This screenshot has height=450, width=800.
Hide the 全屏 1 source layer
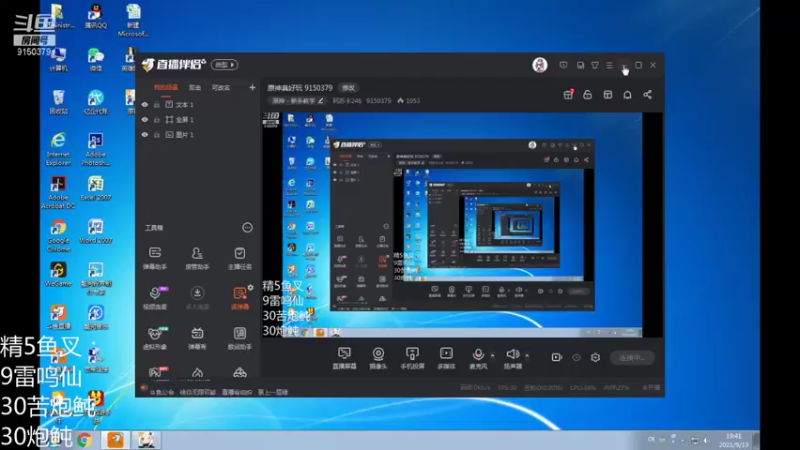(x=145, y=119)
